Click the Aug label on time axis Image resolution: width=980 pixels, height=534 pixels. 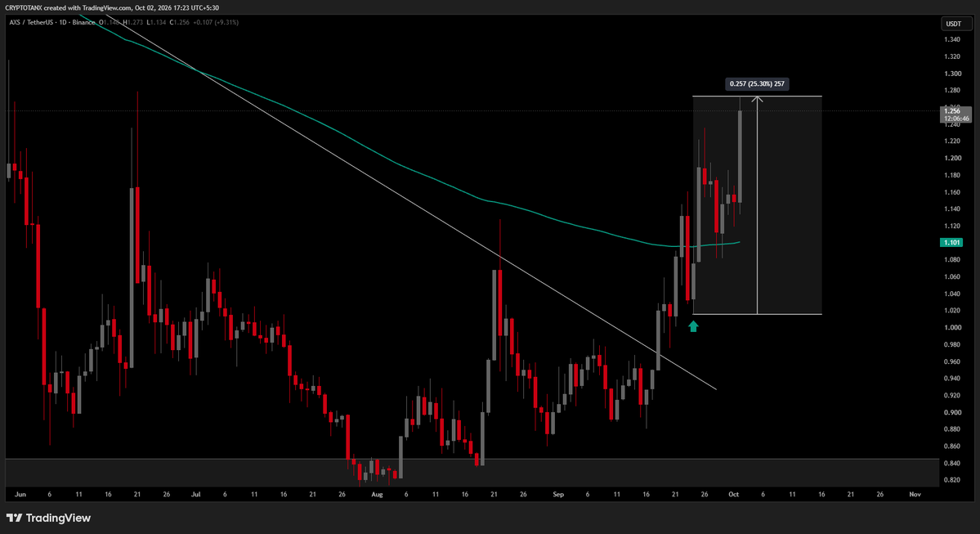pyautogui.click(x=377, y=494)
